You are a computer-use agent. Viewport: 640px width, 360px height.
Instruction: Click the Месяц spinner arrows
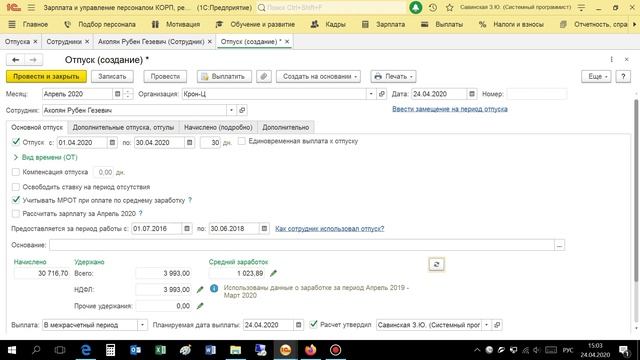tap(128, 94)
